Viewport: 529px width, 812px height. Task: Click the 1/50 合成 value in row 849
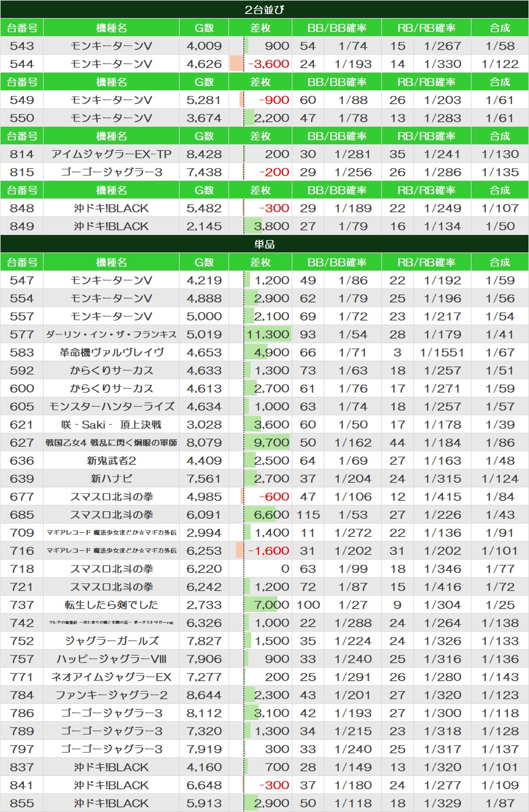click(500, 226)
